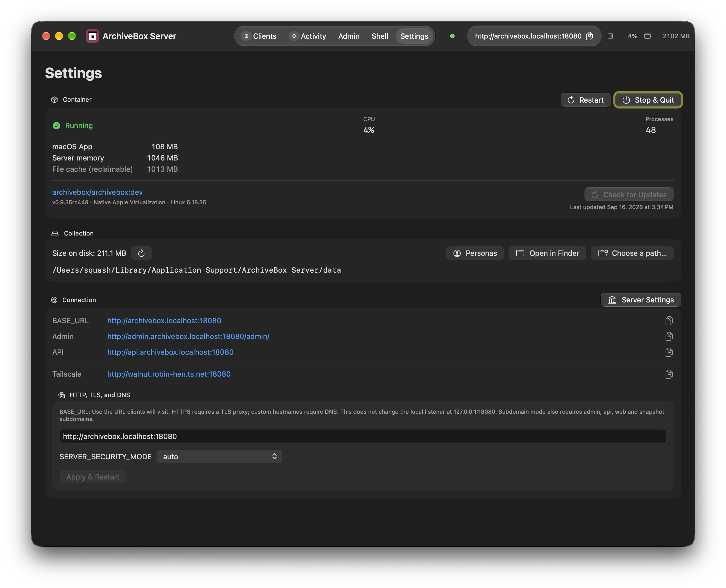Click the Last updated Sep 16, 2026 text

[621, 207]
